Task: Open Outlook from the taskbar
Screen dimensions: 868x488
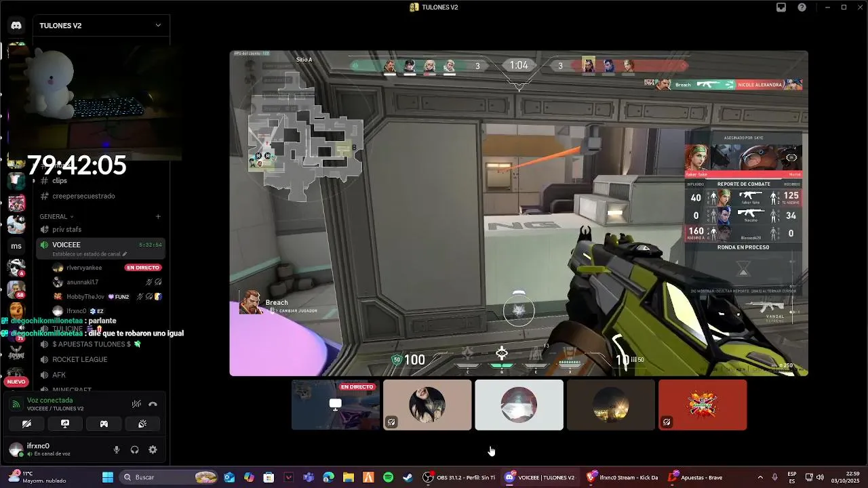Action: [x=229, y=477]
